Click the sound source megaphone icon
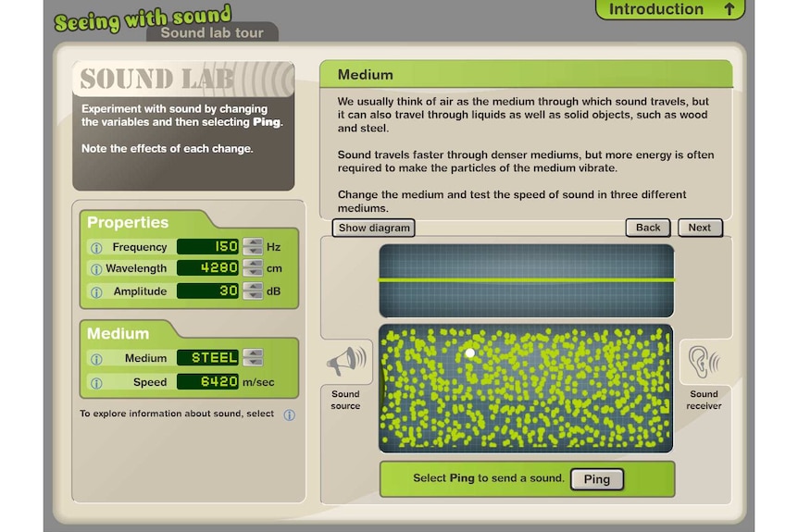The image size is (798, 532). [346, 361]
